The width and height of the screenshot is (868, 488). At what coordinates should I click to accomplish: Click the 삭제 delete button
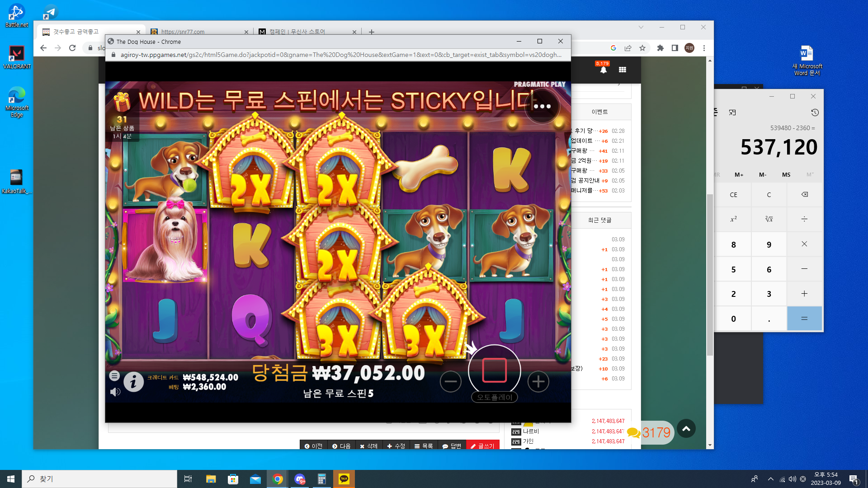coord(369,446)
